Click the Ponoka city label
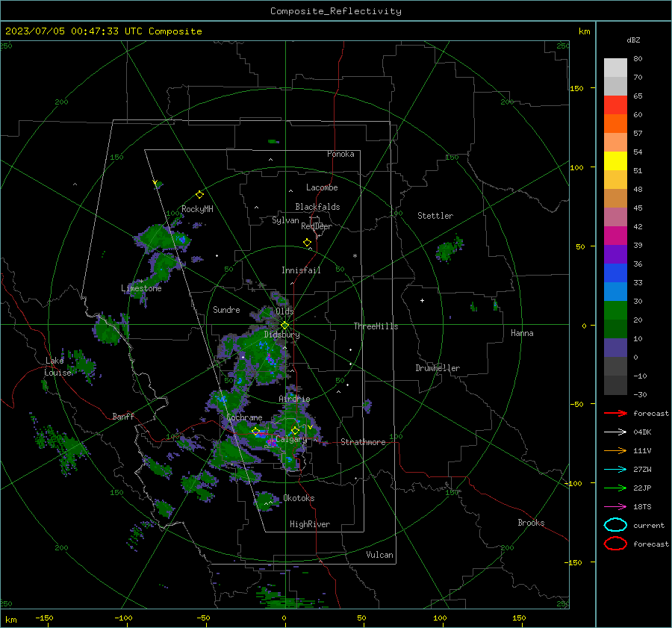 (x=340, y=154)
